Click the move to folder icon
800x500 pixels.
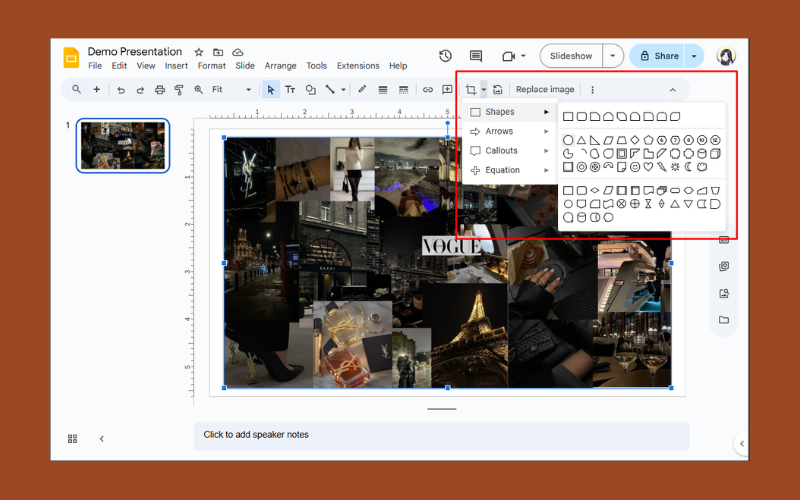tap(218, 52)
